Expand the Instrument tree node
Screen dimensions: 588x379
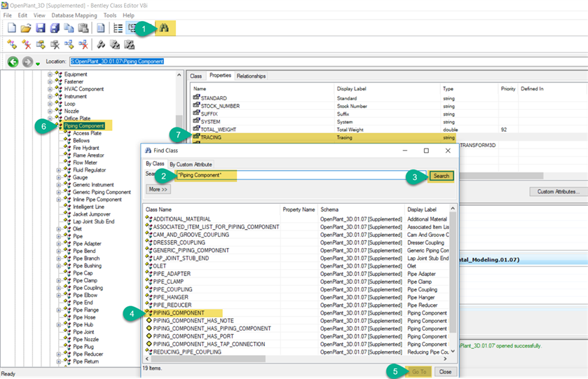click(50, 97)
